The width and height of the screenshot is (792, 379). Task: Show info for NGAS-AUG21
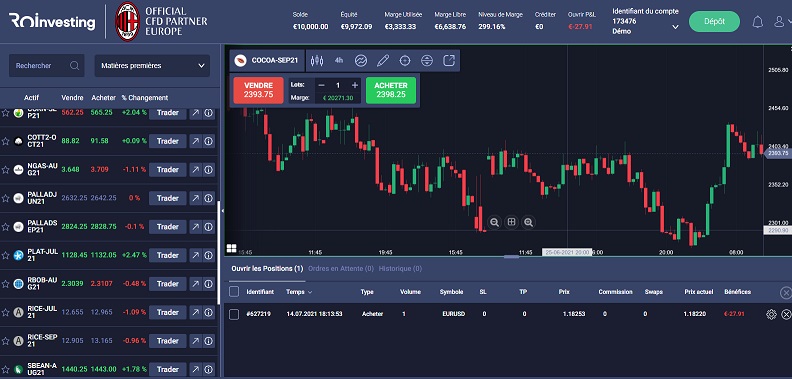209,170
